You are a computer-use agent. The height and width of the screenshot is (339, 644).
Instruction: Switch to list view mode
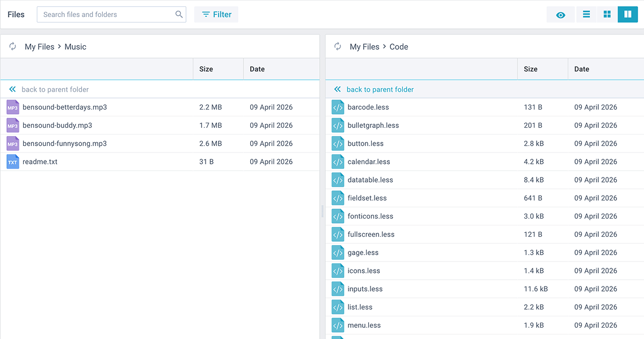coord(586,15)
